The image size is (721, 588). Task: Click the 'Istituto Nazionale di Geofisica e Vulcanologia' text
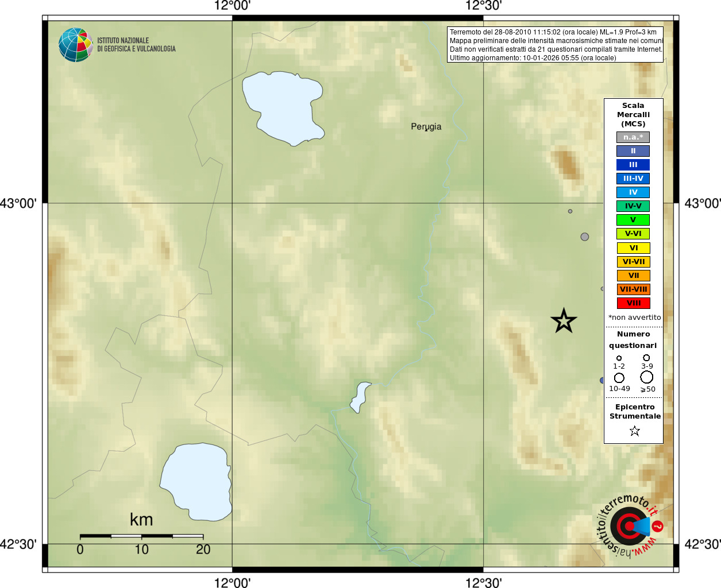tap(136, 45)
